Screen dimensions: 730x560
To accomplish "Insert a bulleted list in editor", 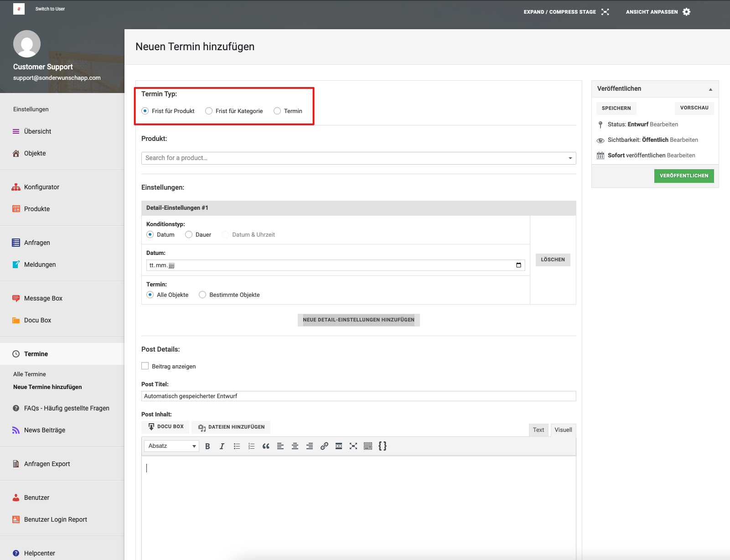I will click(237, 446).
